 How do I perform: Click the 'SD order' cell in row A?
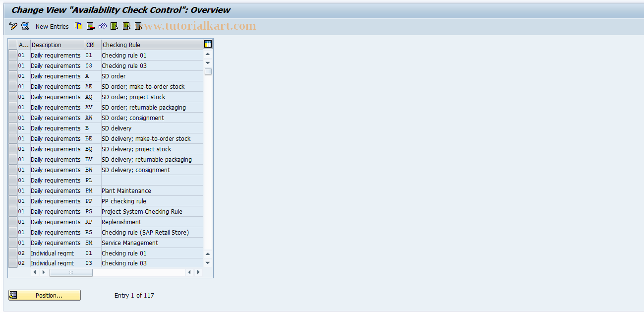point(152,76)
